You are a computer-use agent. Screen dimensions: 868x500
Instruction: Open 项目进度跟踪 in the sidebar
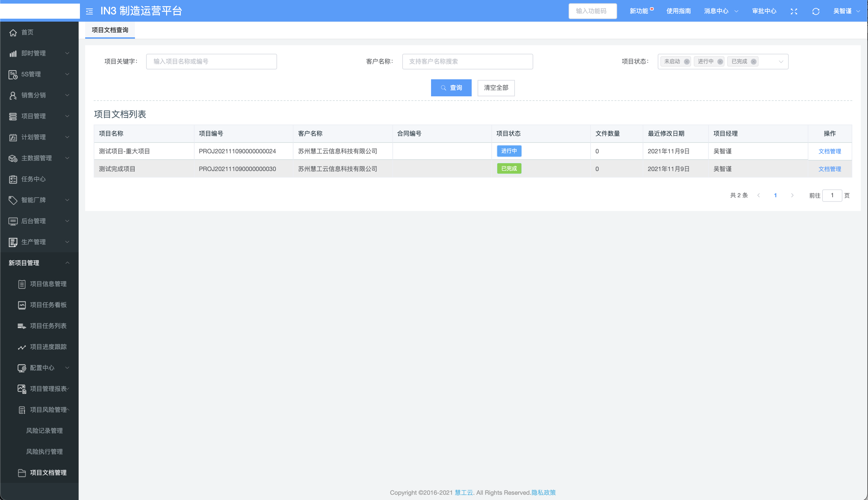click(48, 347)
